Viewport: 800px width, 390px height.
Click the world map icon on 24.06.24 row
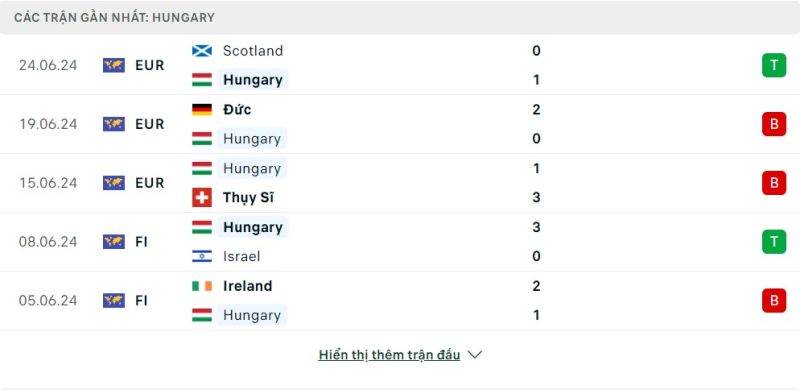(114, 65)
